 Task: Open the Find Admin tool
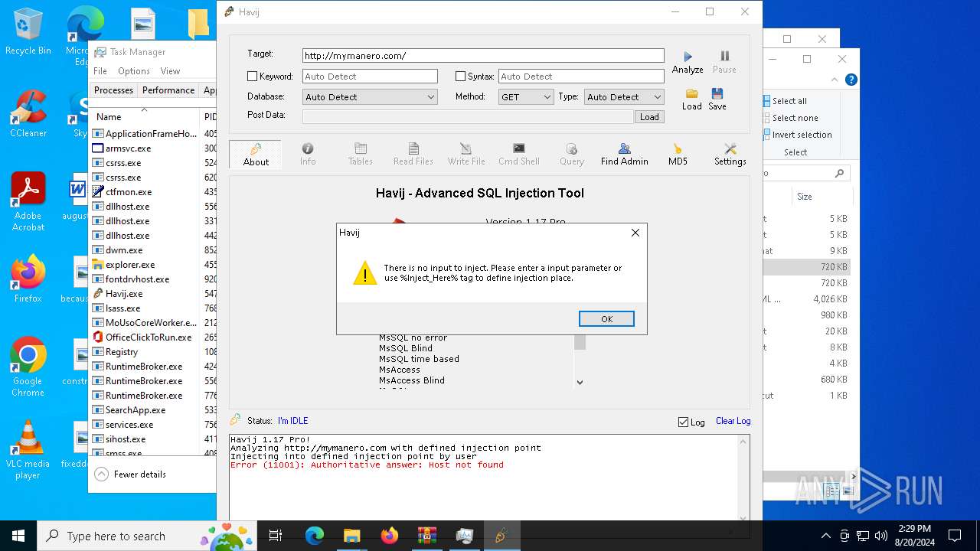click(625, 154)
